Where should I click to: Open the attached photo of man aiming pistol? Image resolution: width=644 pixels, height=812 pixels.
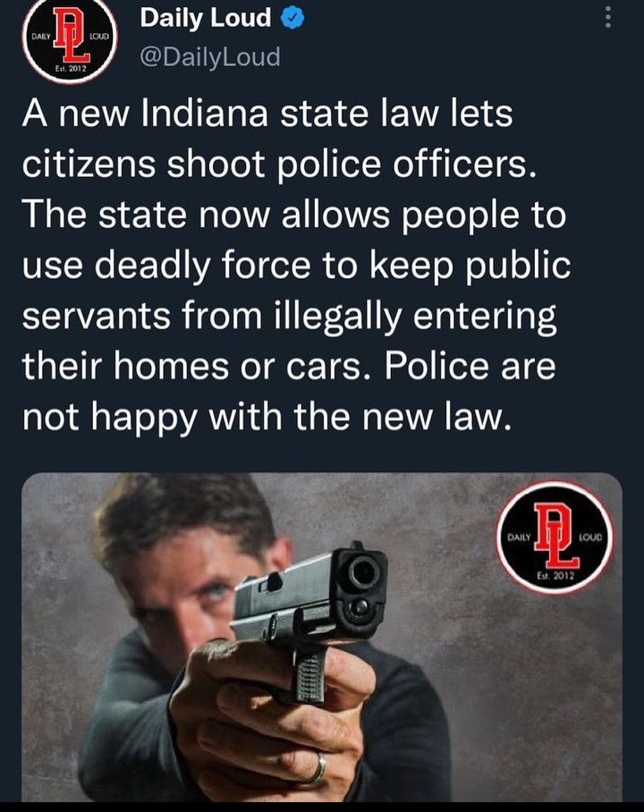322,637
